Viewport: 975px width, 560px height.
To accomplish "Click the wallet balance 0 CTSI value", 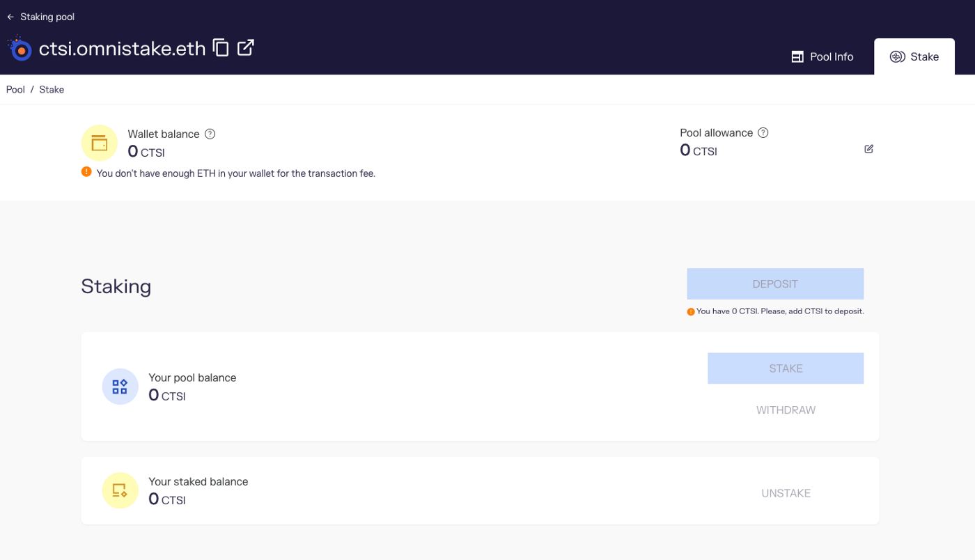I will coord(146,152).
